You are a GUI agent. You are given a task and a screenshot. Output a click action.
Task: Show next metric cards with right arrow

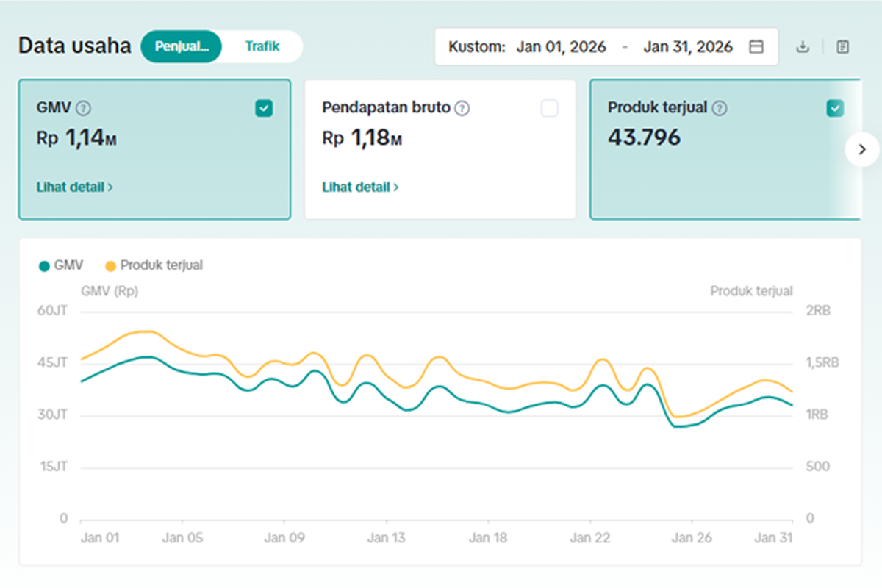[862, 150]
